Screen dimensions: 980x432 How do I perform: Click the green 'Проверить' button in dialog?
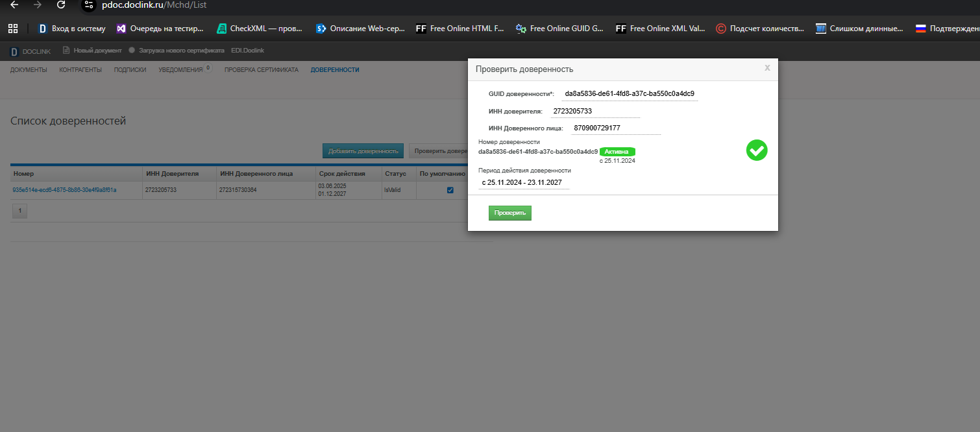pyautogui.click(x=510, y=213)
